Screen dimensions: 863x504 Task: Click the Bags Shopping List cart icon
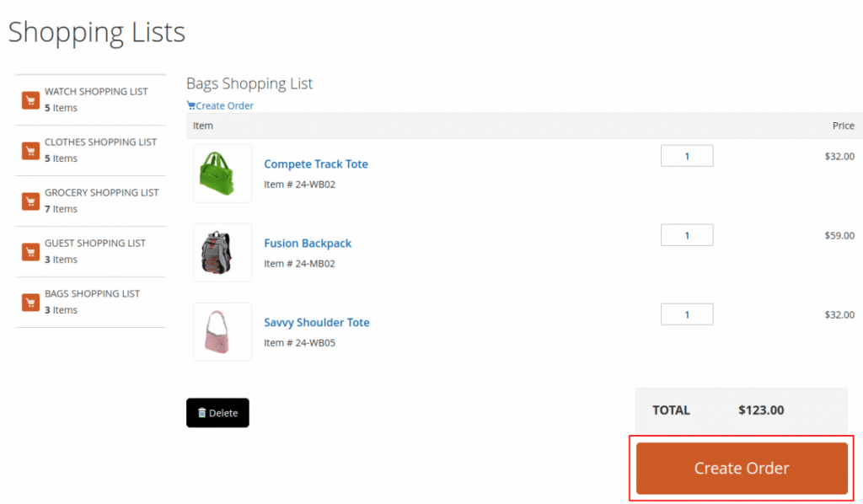[30, 303]
